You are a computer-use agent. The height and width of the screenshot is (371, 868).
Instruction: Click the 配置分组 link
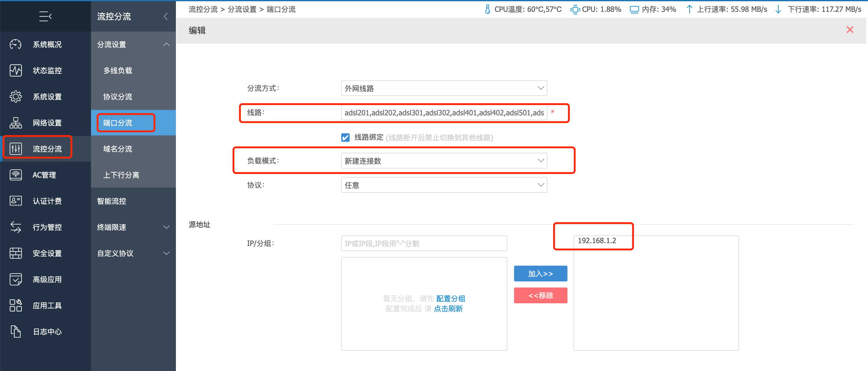point(450,298)
